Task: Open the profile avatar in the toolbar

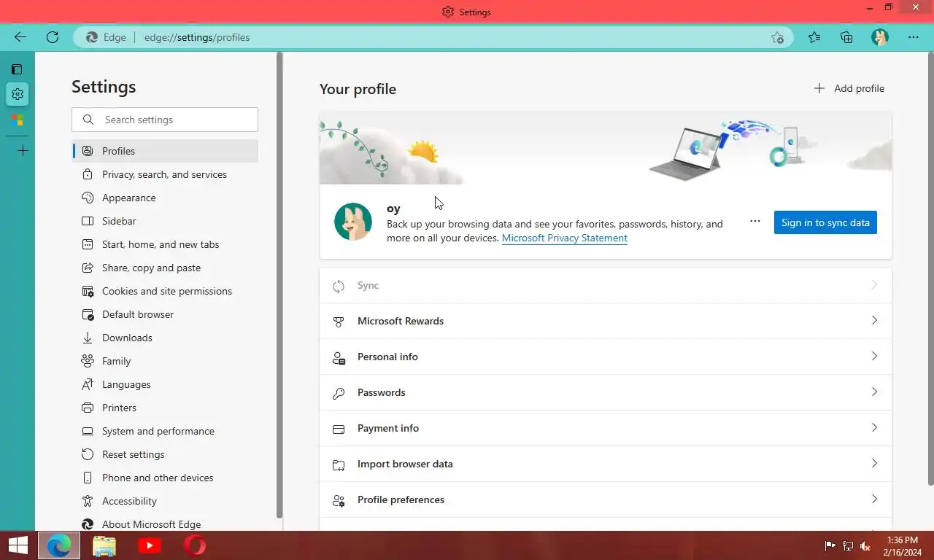Action: point(880,37)
